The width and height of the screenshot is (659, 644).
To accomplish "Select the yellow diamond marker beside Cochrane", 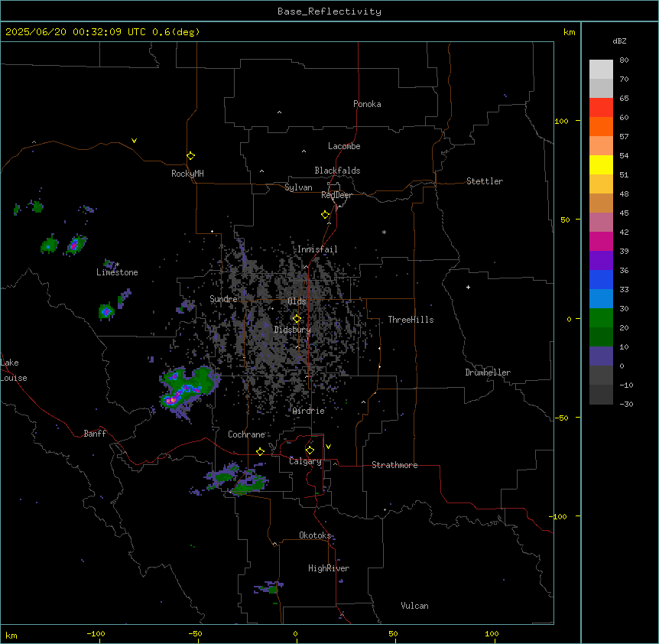I will tap(260, 451).
